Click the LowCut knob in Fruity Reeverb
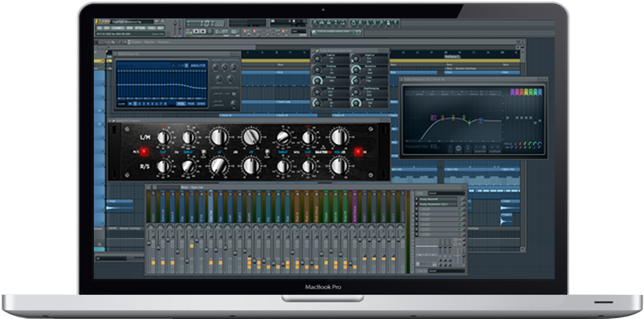Image resolution: width=644 pixels, height=319 pixels. [318, 59]
